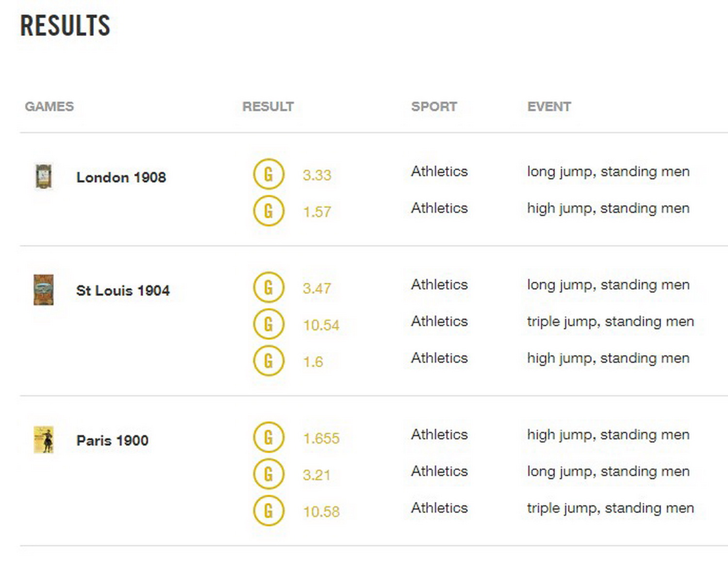The image size is (728, 563).
Task: Click the gold medal icon beside 1.57
Action: (x=268, y=211)
